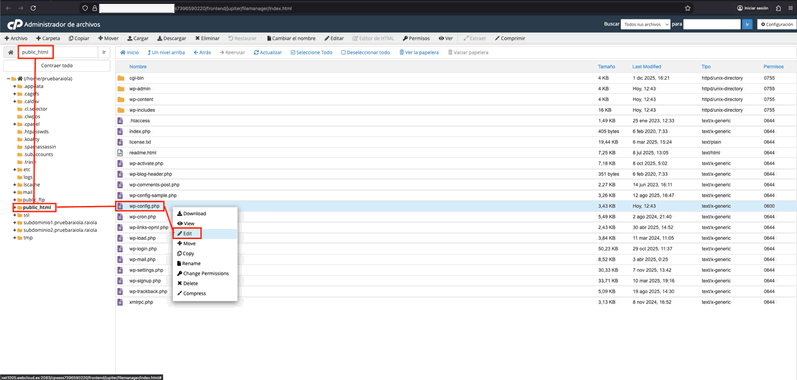The height and width of the screenshot is (380, 797).
Task: Click Seleccione Todo
Action: (x=311, y=52)
